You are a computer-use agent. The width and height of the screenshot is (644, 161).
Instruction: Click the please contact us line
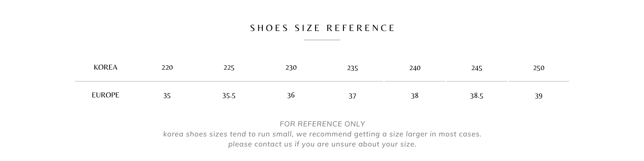(322, 144)
